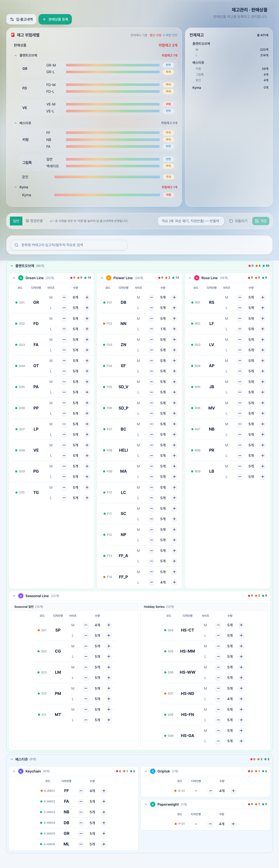Select the 일반 mode toggle
Screen dimensions: 279x868
(16, 221)
